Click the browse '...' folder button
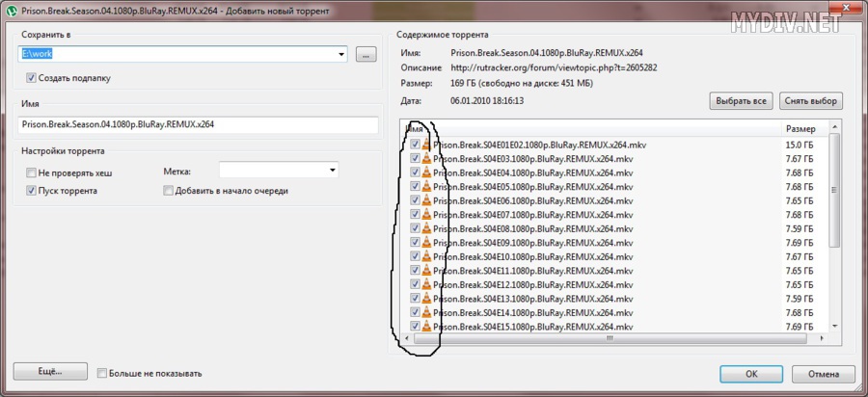Viewport: 868px width, 397px height. pos(366,55)
